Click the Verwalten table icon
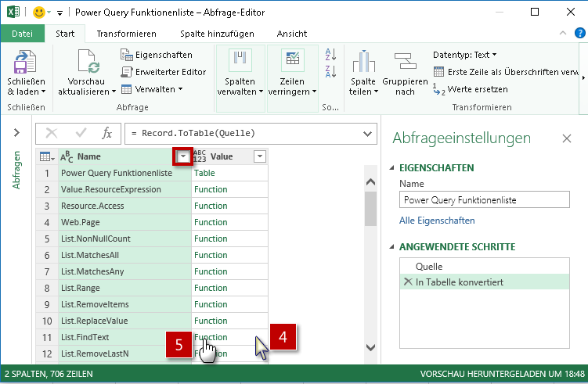This screenshot has height=384, width=588. tap(126, 89)
